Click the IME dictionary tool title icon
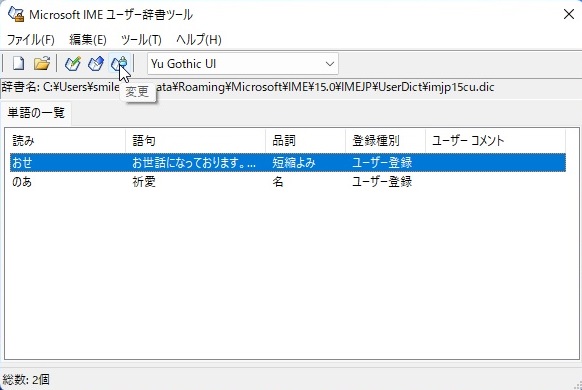582x390 pixels. coord(16,14)
